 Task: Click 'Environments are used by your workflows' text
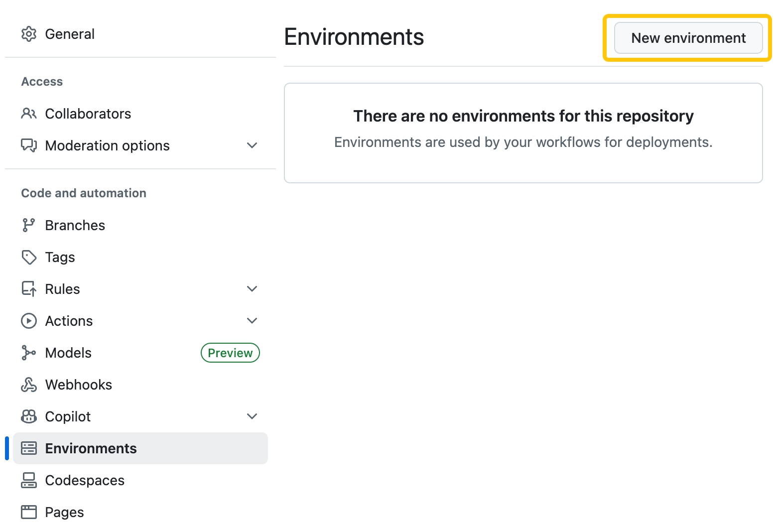click(523, 142)
